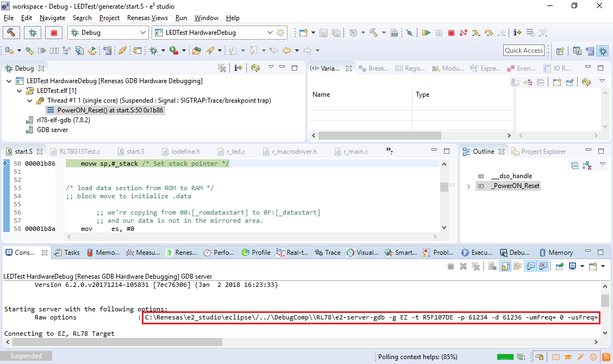Screen dimensions: 613x364
Task: Click the Trace tab in the bottom panel
Action: coord(328,253)
